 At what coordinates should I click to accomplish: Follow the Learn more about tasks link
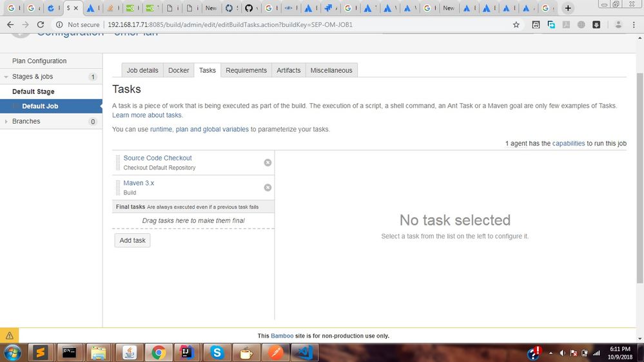click(x=148, y=115)
